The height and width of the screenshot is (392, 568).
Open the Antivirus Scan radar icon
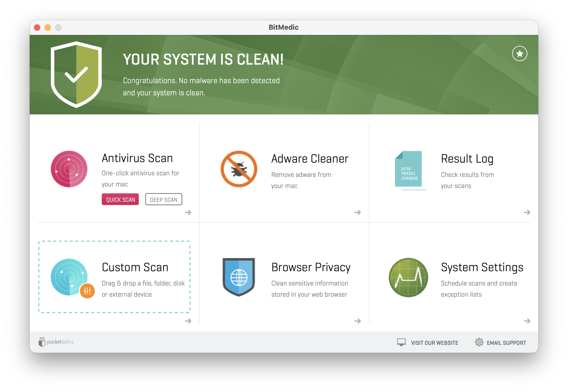(x=69, y=169)
